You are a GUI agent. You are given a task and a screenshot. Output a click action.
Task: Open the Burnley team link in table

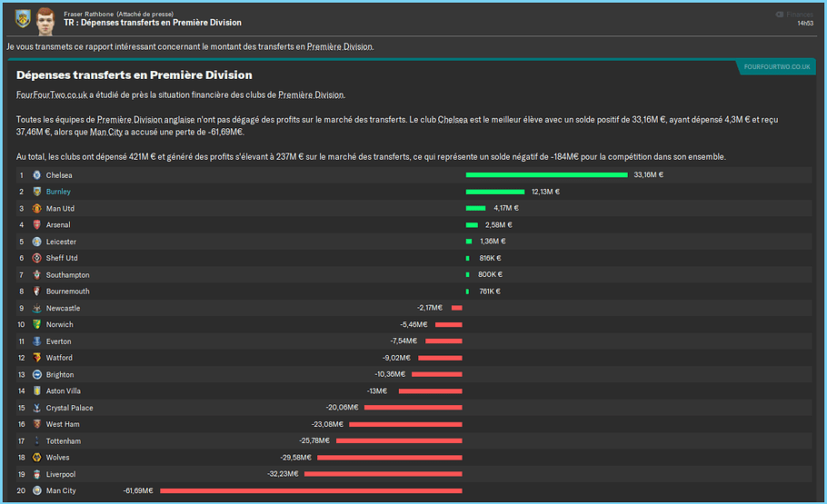[x=58, y=192]
